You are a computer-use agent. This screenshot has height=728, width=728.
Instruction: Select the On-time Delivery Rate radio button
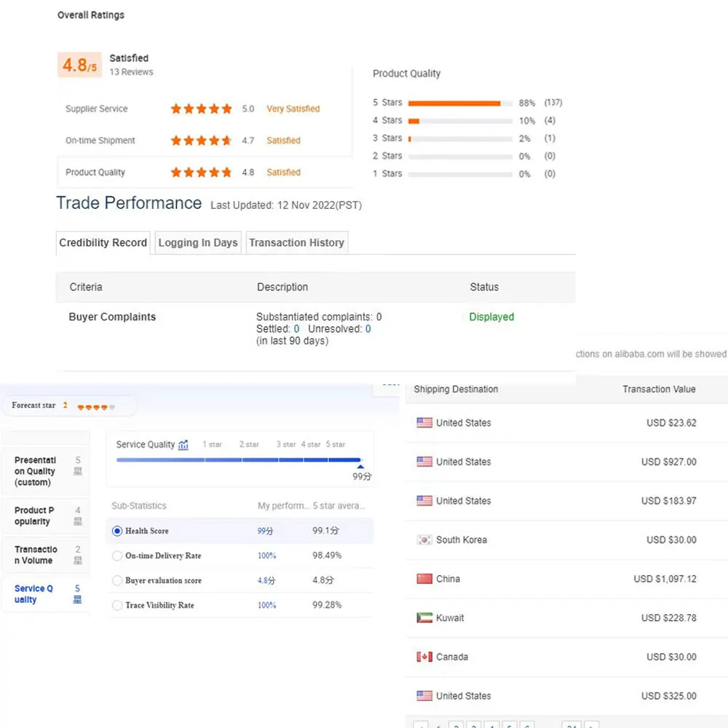tap(117, 556)
